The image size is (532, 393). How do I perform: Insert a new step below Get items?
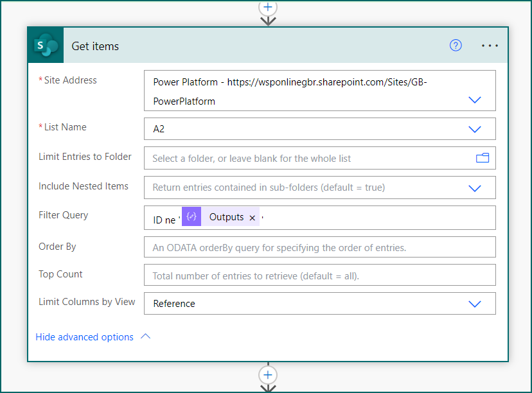tap(268, 374)
